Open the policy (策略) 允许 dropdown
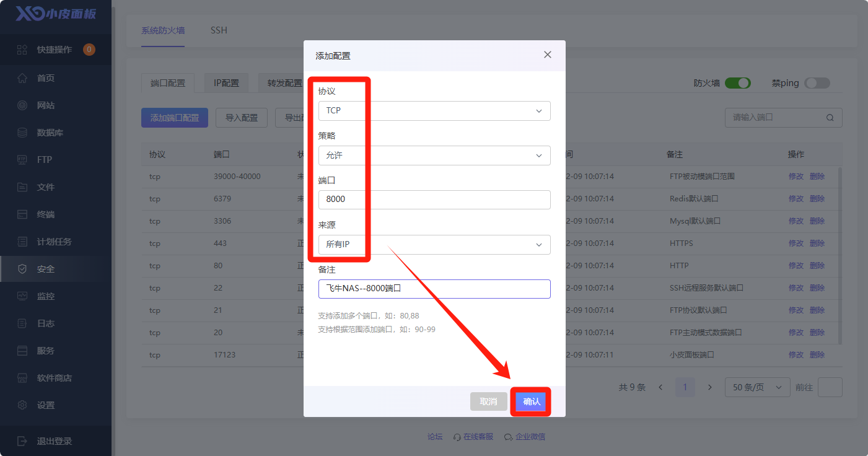Viewport: 868px width, 456px height. click(x=434, y=156)
